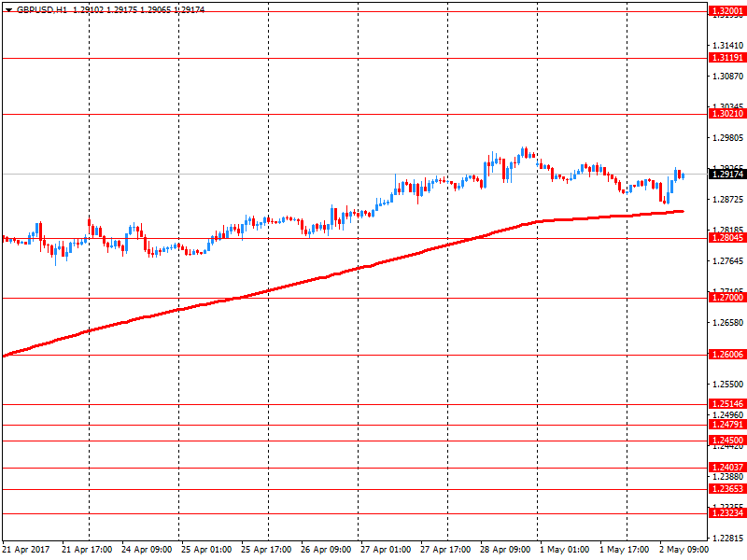Click the 1.28725 price scale value
This screenshot has width=747, height=560.
coord(728,200)
